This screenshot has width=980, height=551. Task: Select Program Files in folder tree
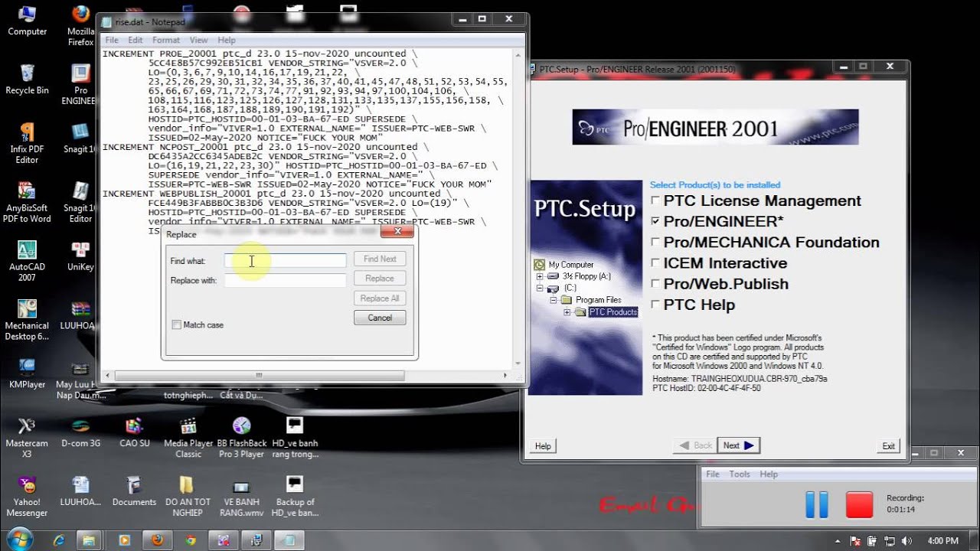pos(599,300)
